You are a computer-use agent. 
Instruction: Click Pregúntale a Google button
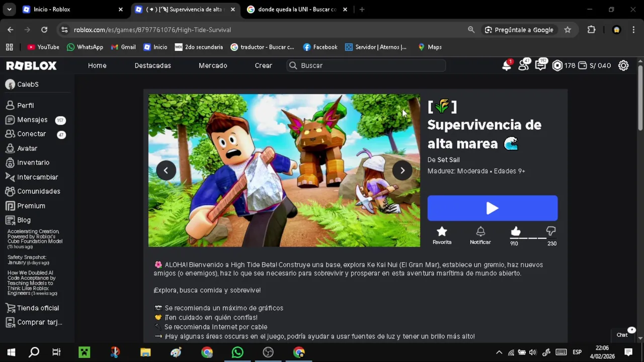pyautogui.click(x=519, y=30)
